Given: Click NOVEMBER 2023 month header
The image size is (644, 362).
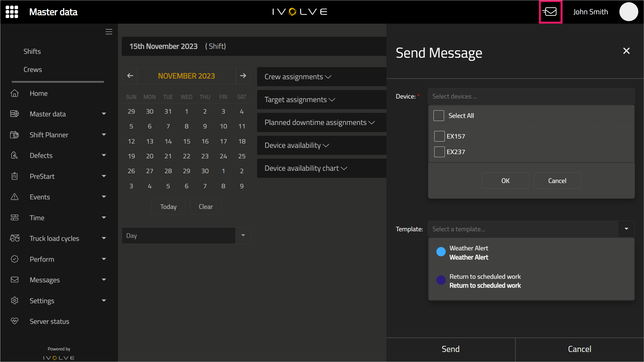Looking at the screenshot, I should [186, 76].
